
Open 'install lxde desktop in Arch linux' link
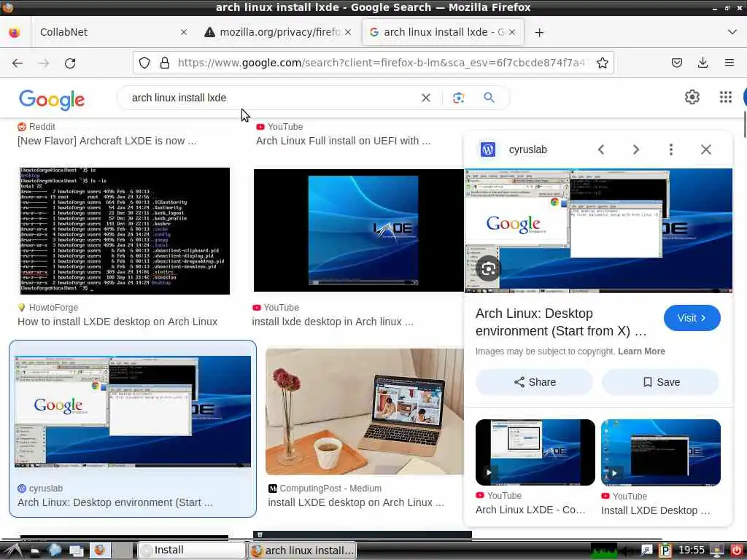pyautogui.click(x=333, y=322)
